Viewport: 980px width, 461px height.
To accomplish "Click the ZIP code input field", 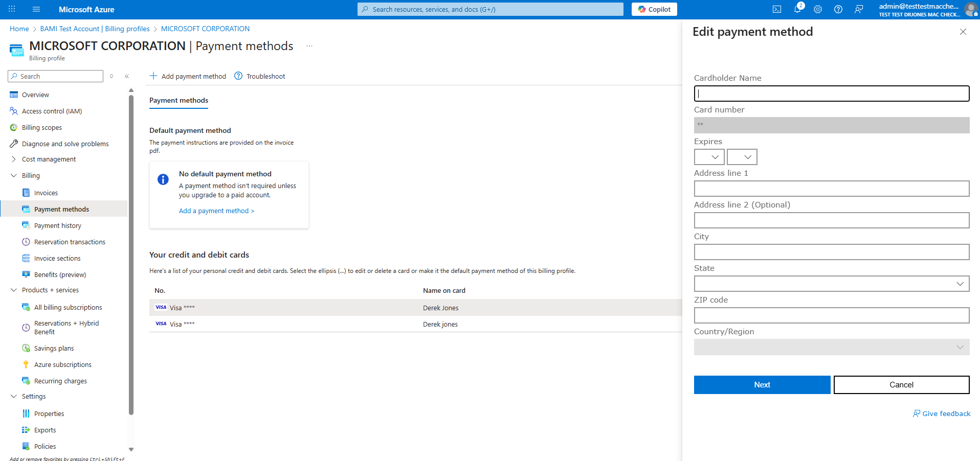I will pyautogui.click(x=832, y=315).
